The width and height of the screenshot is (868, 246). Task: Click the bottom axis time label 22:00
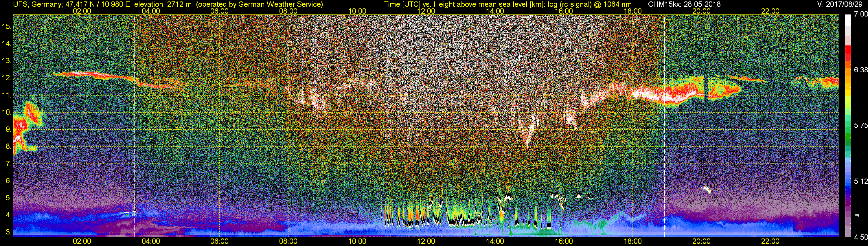coord(770,241)
